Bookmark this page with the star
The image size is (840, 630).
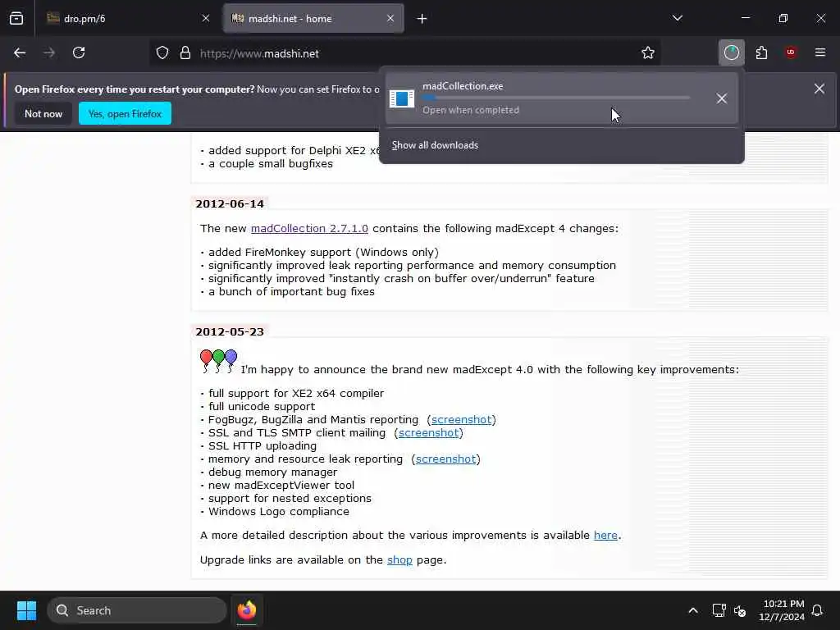[648, 53]
